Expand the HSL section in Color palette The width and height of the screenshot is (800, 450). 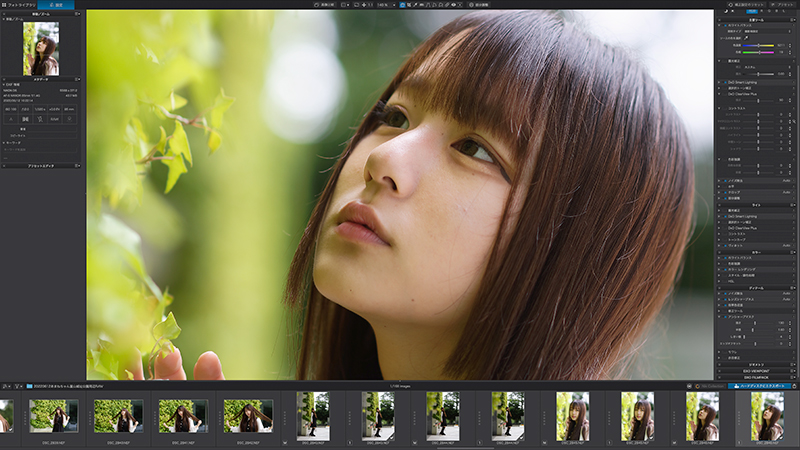tap(719, 281)
